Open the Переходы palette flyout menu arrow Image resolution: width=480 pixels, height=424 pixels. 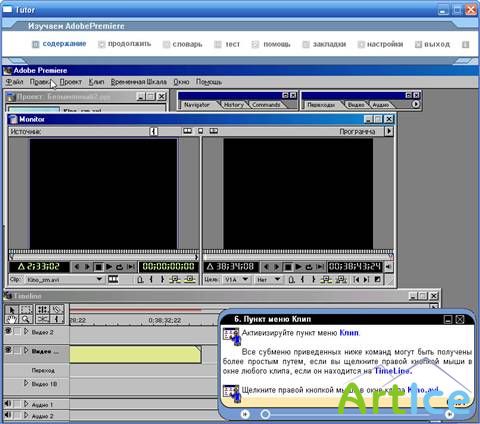point(416,104)
